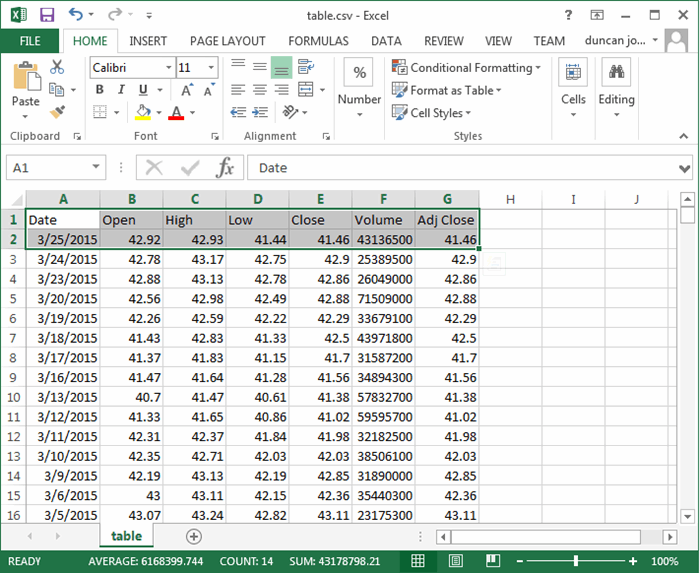Change text orientation icon
The image size is (700, 573).
(291, 112)
